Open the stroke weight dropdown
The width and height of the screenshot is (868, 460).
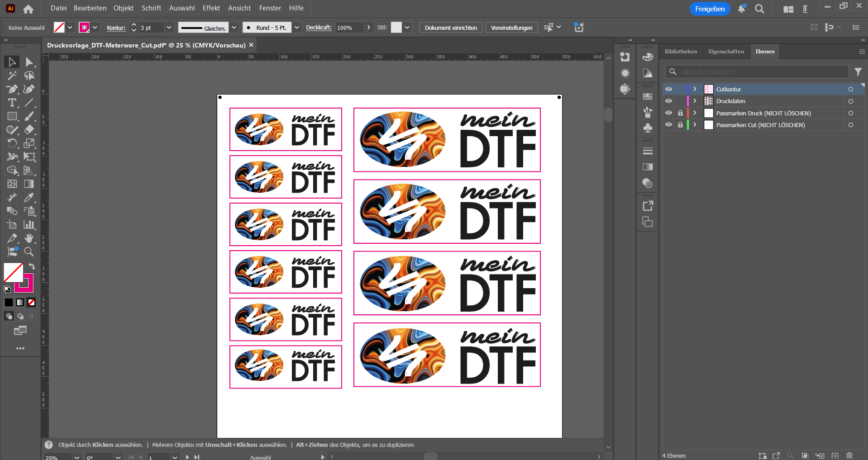point(169,28)
